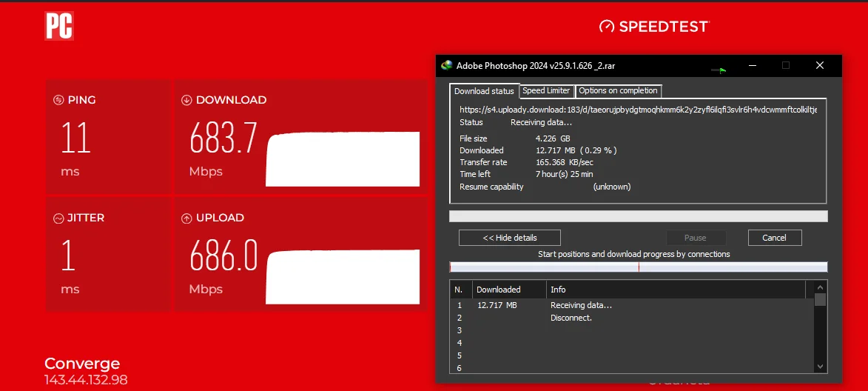
Task: Click the download speed graph
Action: (343, 159)
